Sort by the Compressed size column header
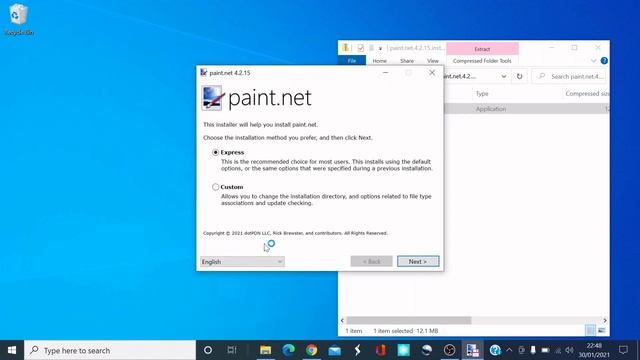Screen dimensions: 640x360 pos(587,93)
